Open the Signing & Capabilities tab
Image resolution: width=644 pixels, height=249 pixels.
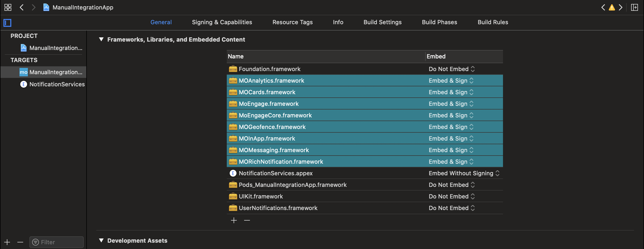[222, 22]
